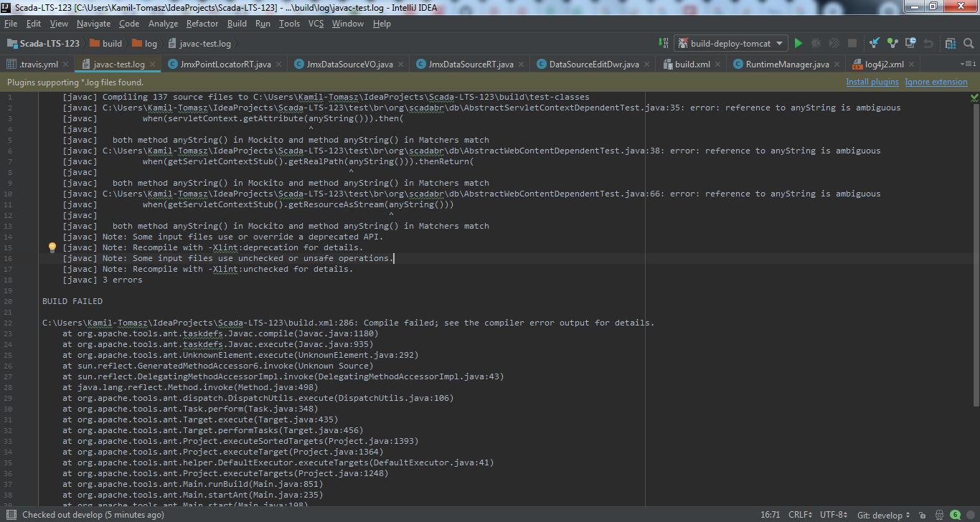Viewport: 980px width, 522px height.
Task: Open the Refactor menu
Action: (202, 24)
